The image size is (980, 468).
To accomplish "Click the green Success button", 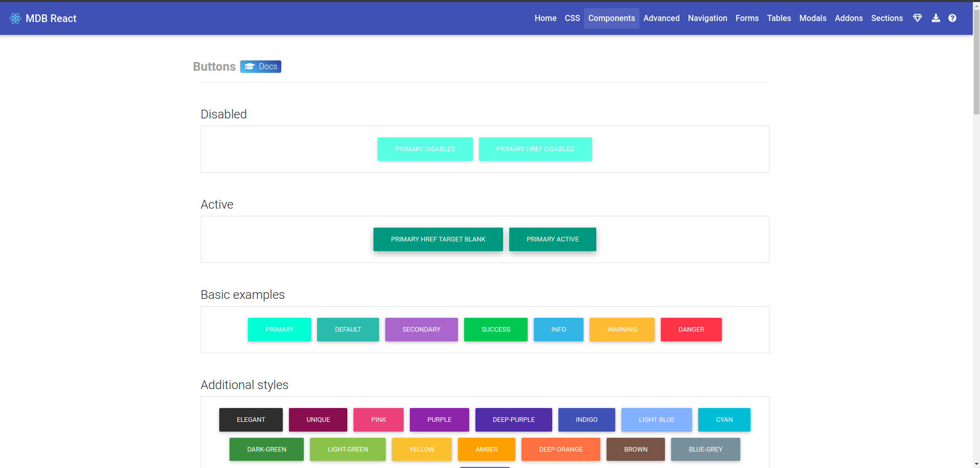I will tap(495, 330).
